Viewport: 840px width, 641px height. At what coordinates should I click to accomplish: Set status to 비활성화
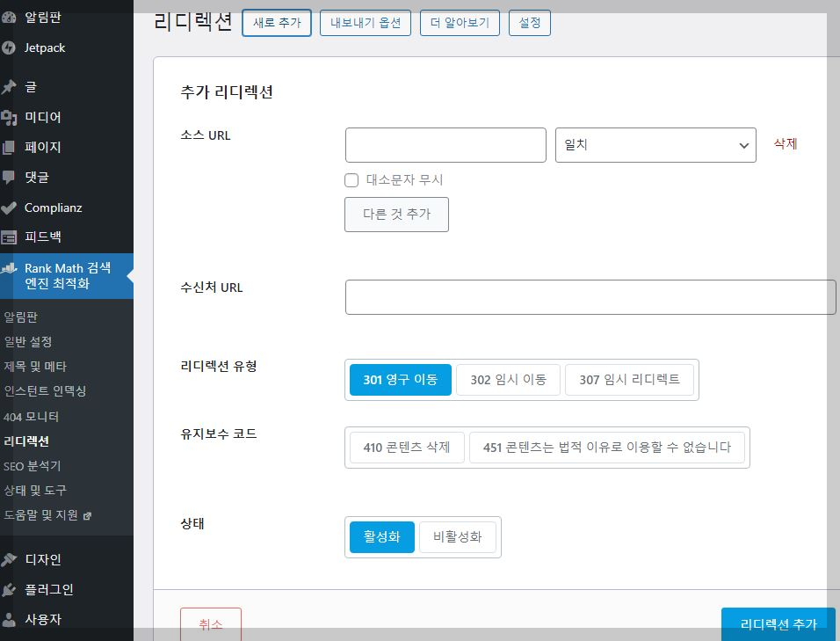pyautogui.click(x=458, y=537)
